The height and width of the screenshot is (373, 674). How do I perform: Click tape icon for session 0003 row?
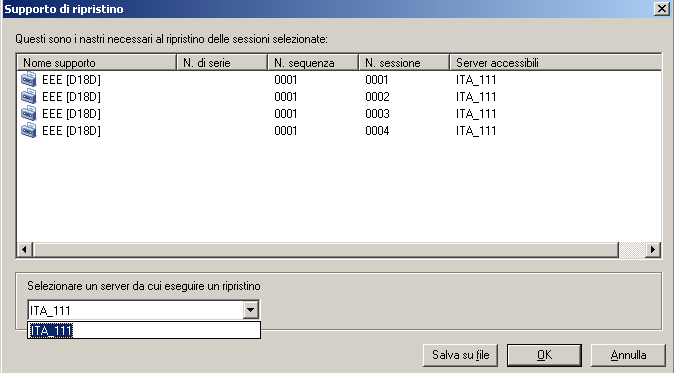[29, 113]
